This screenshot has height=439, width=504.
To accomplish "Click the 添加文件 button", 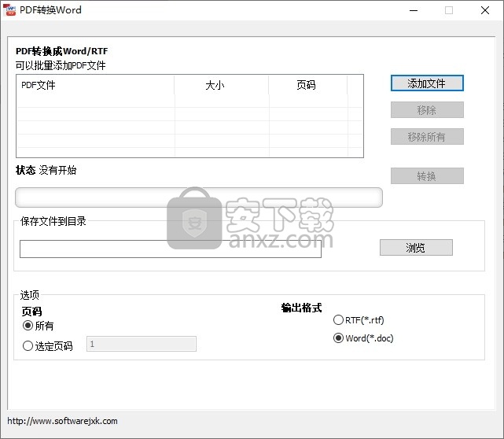I will pyautogui.click(x=427, y=83).
